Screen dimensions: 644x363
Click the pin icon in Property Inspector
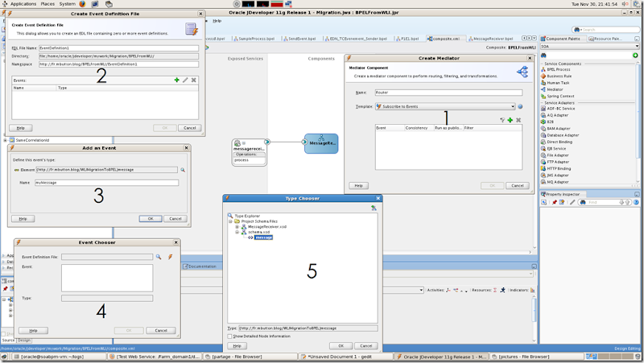(555, 202)
